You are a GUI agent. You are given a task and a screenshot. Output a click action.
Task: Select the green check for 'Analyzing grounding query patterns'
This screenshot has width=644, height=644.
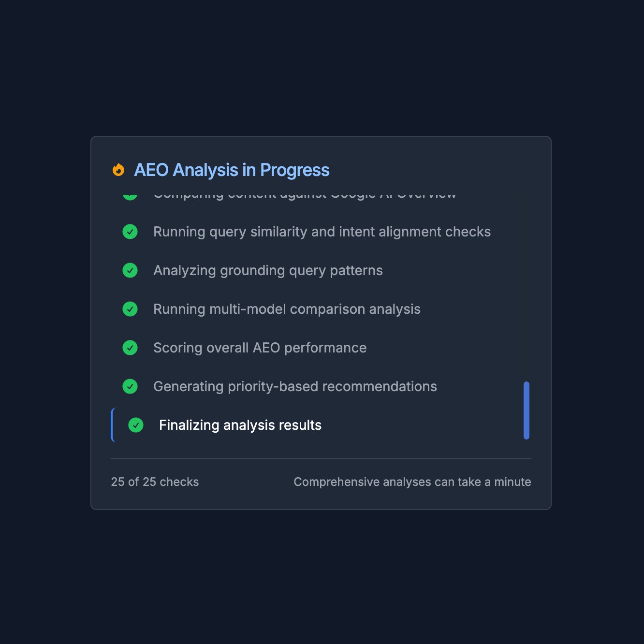tap(130, 270)
